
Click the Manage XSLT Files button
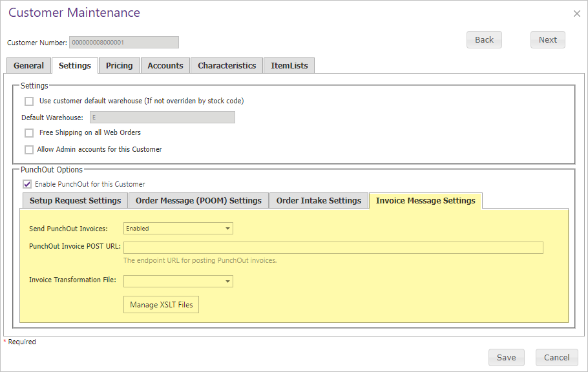pos(161,305)
